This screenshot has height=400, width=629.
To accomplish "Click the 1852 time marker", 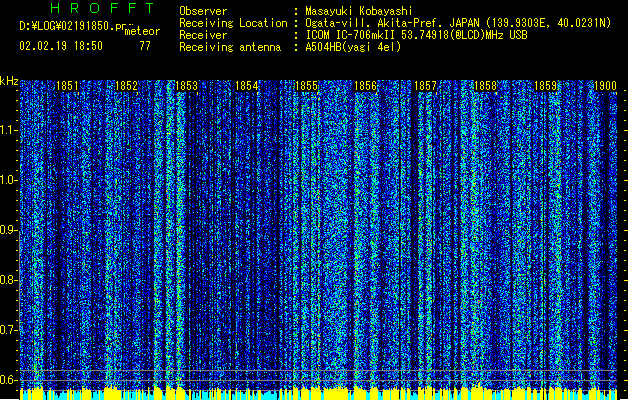I will point(126,86).
